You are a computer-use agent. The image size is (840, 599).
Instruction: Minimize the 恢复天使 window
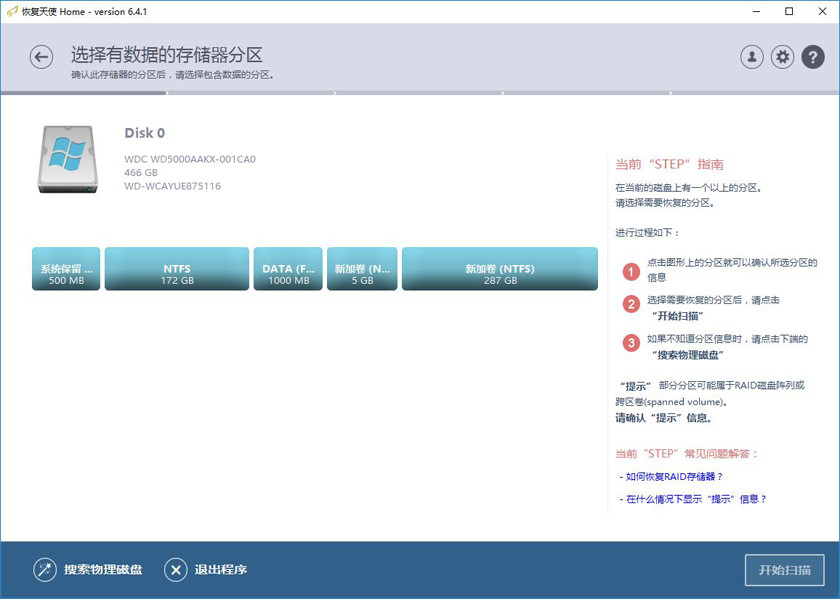[x=756, y=11]
